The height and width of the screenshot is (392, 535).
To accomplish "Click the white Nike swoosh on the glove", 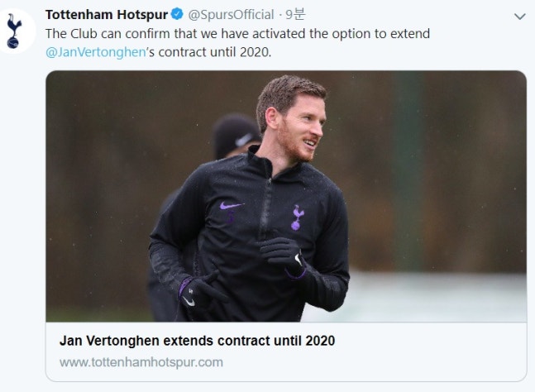I will pyautogui.click(x=296, y=261).
